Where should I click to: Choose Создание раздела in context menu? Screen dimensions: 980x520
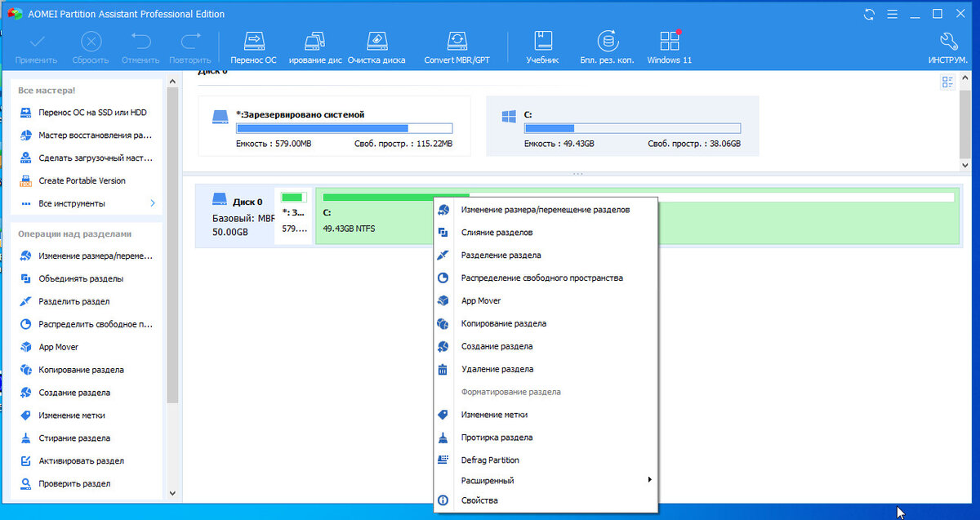546,347
